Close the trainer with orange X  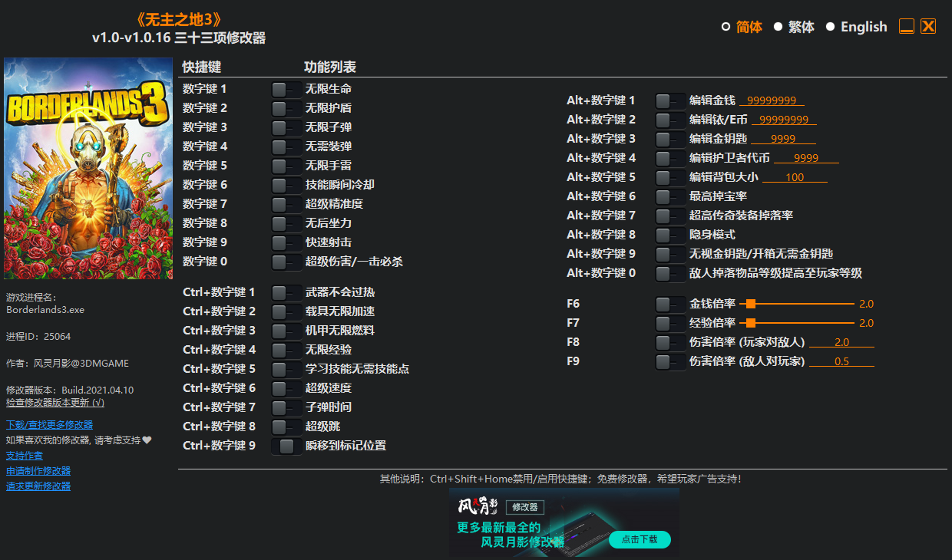pyautogui.click(x=928, y=26)
